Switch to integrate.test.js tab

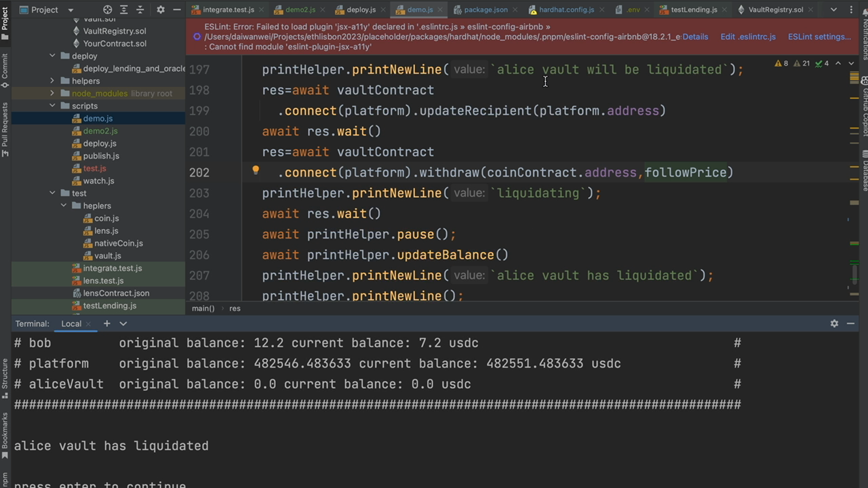click(229, 9)
